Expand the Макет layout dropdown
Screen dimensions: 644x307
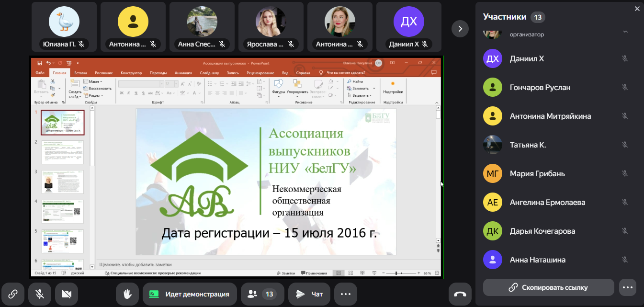point(93,81)
